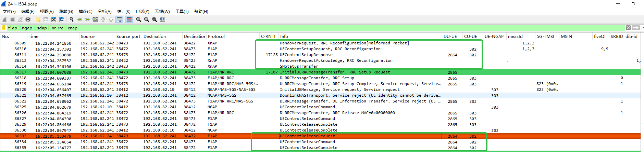
Task: Click the zoom out magnifier icon
Action: (147, 19)
